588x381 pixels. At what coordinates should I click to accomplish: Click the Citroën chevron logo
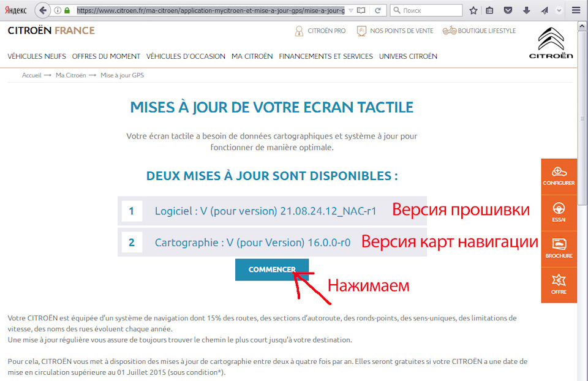click(551, 43)
